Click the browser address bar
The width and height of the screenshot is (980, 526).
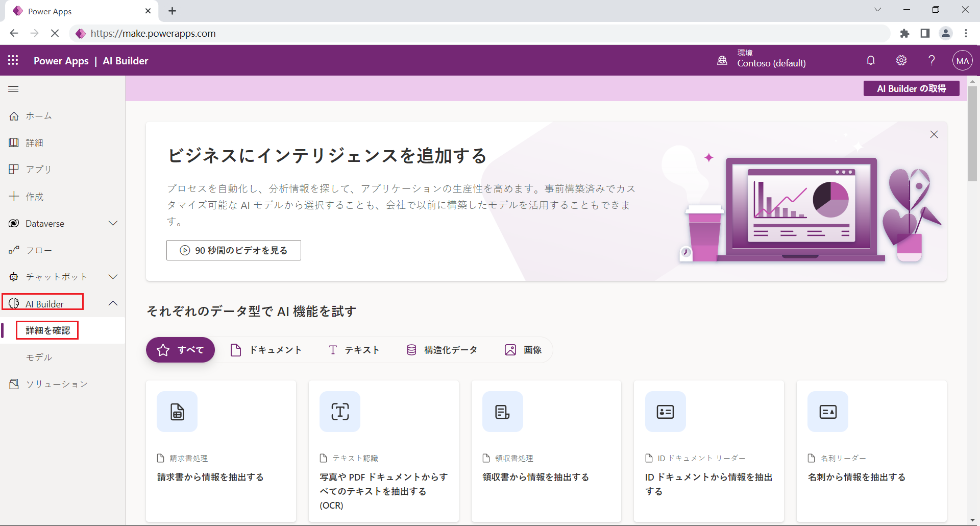pyautogui.click(x=480, y=33)
